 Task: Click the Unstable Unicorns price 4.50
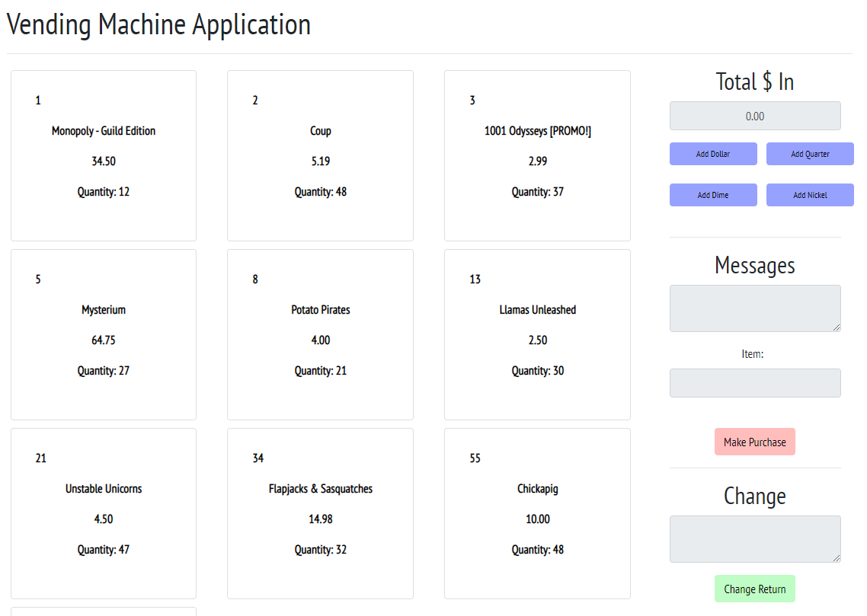104,519
